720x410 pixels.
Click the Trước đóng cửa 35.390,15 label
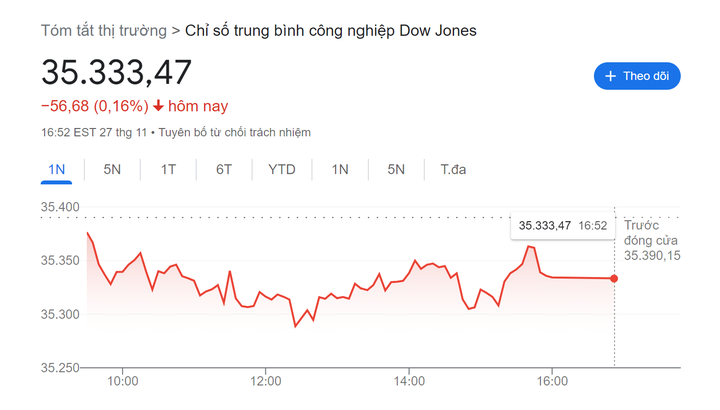(x=652, y=241)
